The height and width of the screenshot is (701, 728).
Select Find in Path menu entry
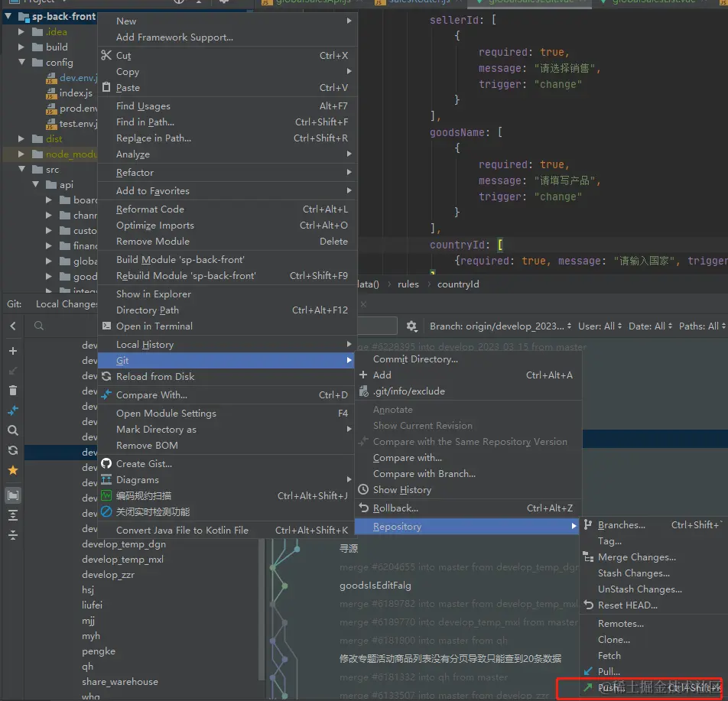click(228, 122)
